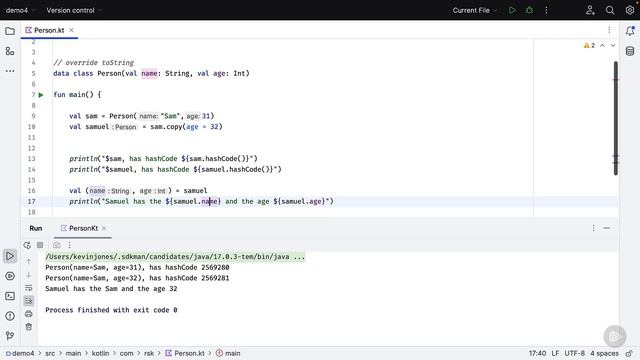This screenshot has height=360, width=640.
Task: Open more run actions vertical dots
Action: (546, 10)
